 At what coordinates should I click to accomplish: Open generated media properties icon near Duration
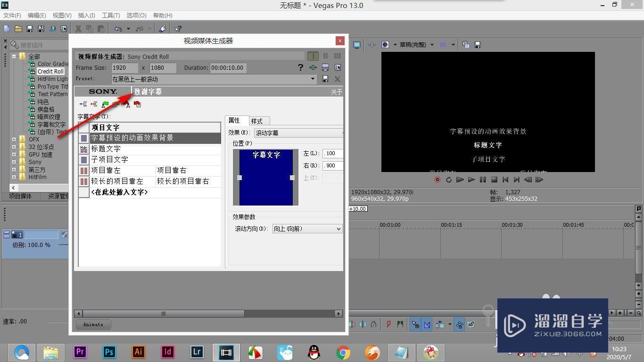click(338, 67)
